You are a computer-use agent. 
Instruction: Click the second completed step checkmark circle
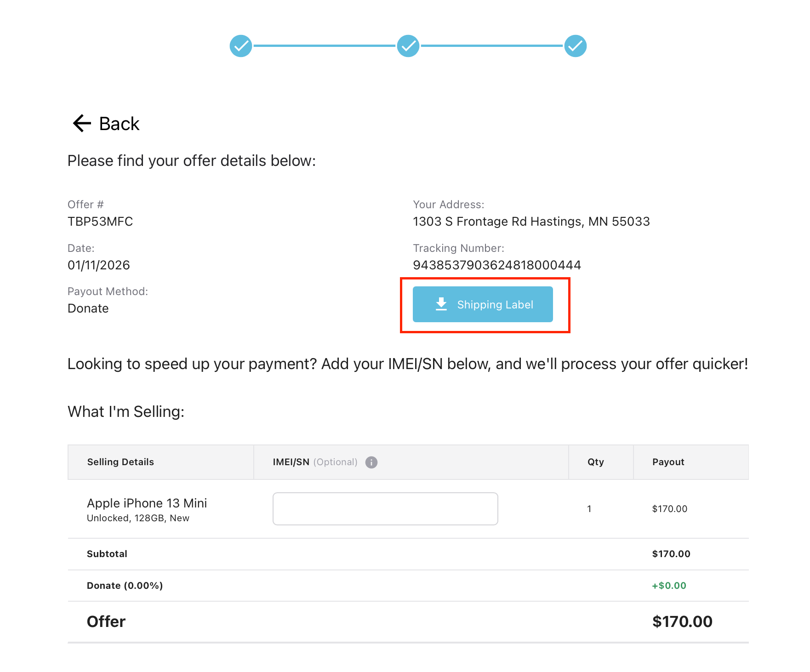click(x=408, y=46)
